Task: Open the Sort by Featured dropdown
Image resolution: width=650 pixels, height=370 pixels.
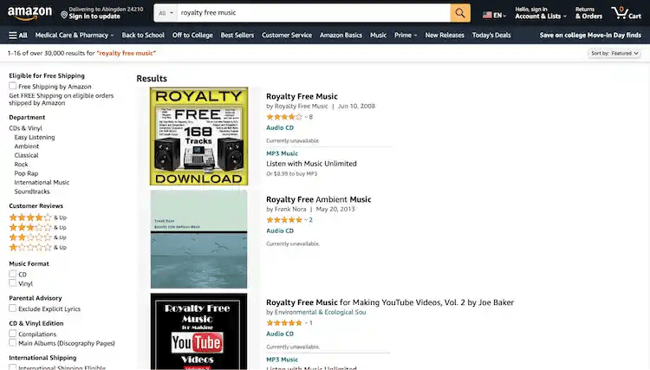Action: 614,53
